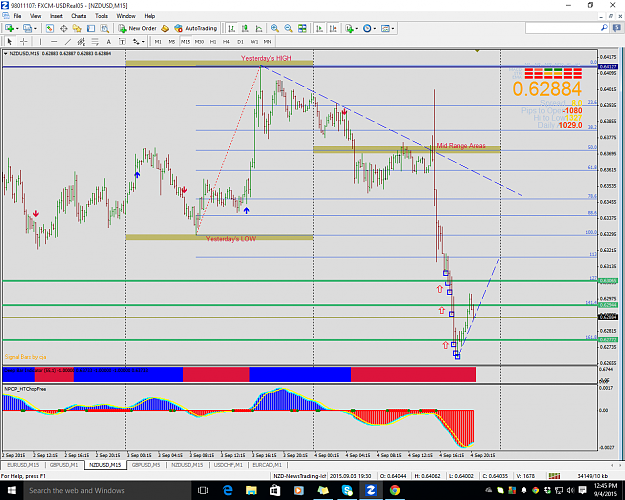This screenshot has width=625, height=500.
Task: Open the indicators list icon
Action: (x=350, y=28)
